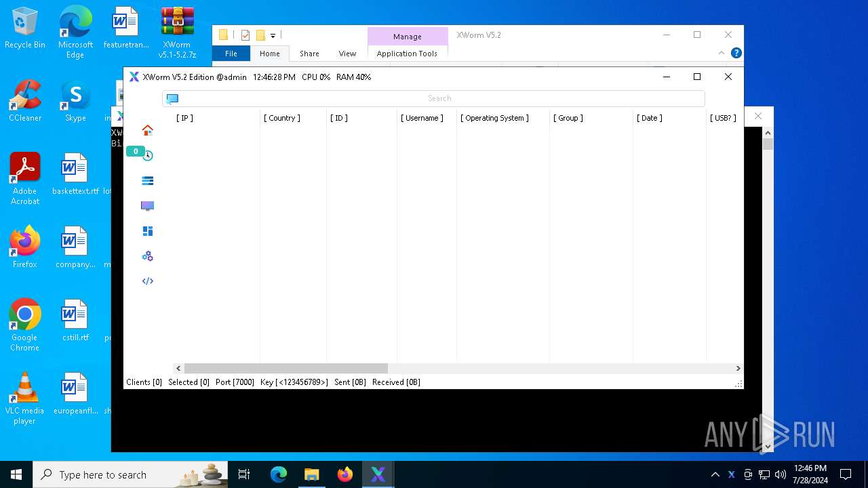The image size is (868, 488).
Task: Click the taskbar search box
Action: (132, 474)
